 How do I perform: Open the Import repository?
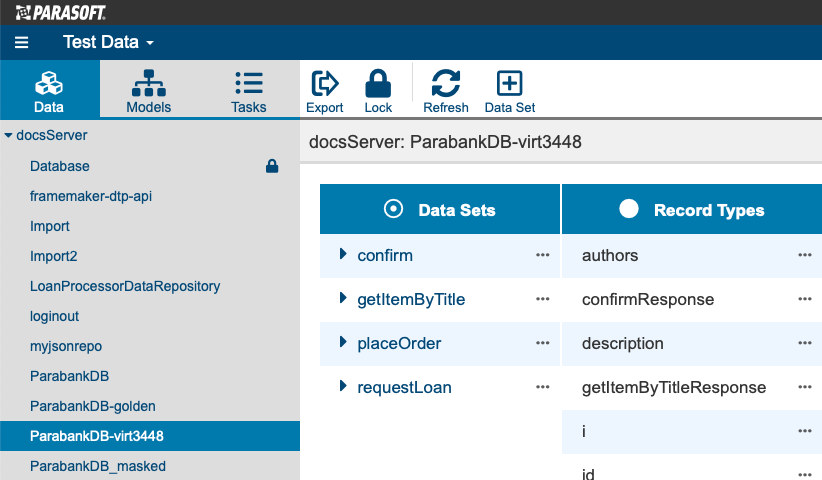pos(50,226)
